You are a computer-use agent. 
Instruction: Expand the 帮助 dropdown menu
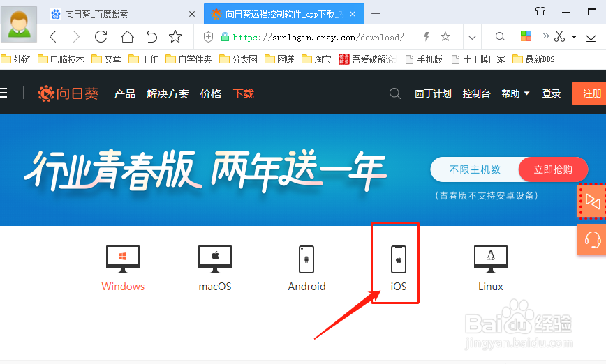click(x=515, y=94)
